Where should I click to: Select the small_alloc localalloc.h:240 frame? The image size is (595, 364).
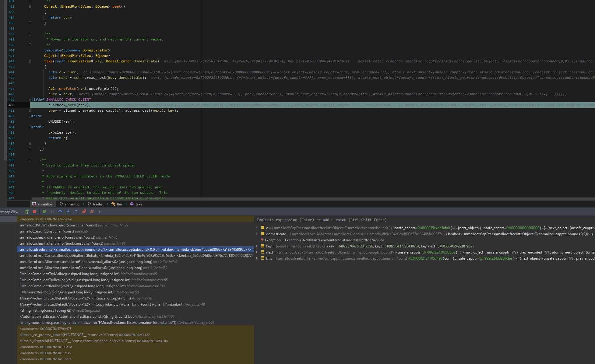136,262
